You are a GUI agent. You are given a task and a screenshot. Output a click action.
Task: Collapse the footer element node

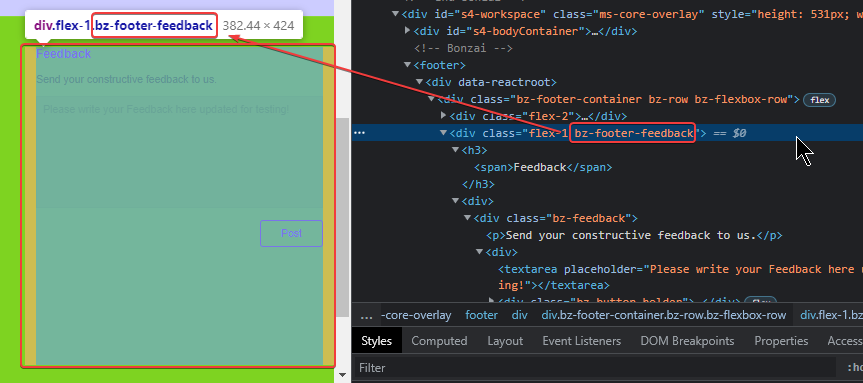pyautogui.click(x=407, y=65)
